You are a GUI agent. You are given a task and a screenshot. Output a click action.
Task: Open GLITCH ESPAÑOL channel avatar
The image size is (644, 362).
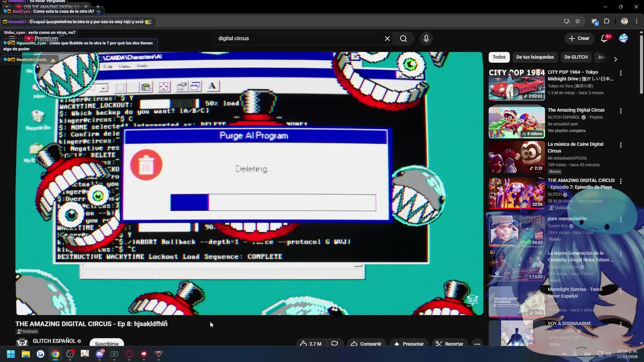click(x=22, y=342)
